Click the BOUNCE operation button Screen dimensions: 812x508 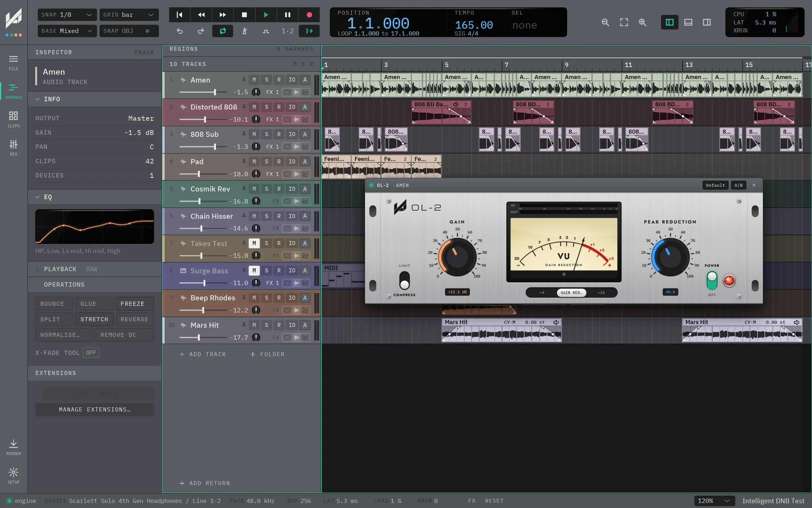pyautogui.click(x=54, y=304)
